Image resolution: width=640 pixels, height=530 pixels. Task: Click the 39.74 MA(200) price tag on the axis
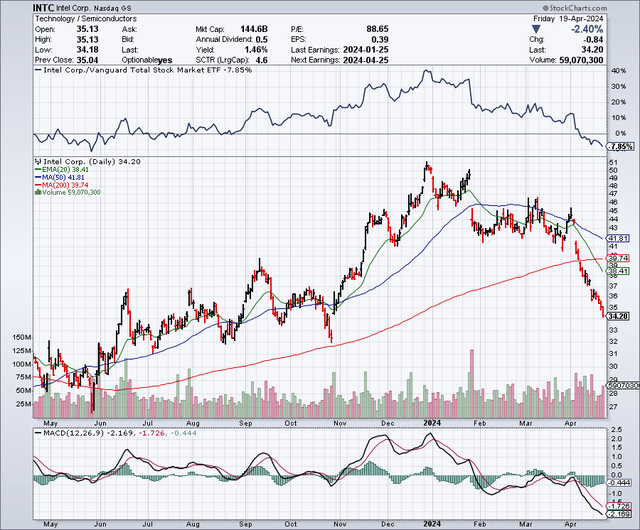(x=618, y=258)
